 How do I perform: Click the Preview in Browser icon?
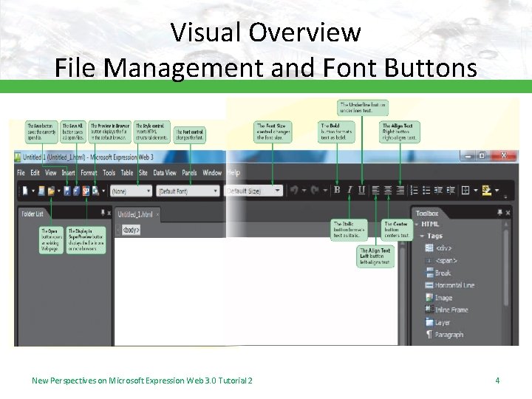[95, 191]
